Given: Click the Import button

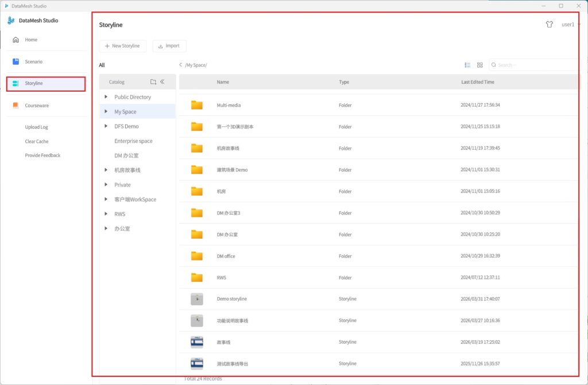Looking at the screenshot, I should (x=169, y=46).
